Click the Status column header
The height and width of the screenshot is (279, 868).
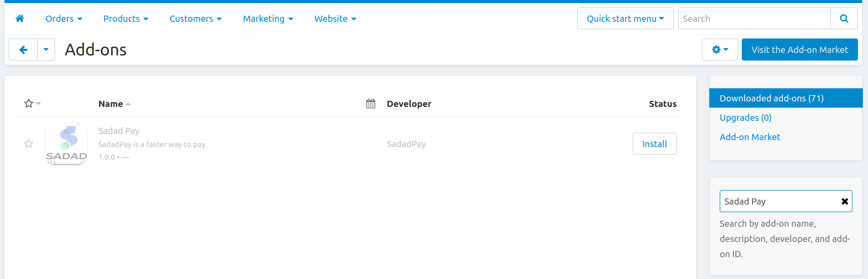pos(663,104)
